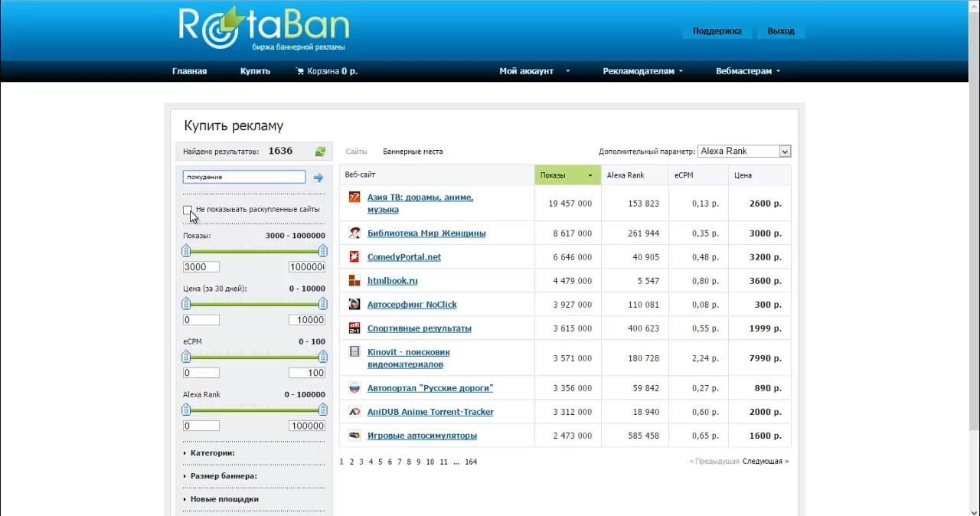Click the Поддержка button
980x516 pixels.
point(717,31)
